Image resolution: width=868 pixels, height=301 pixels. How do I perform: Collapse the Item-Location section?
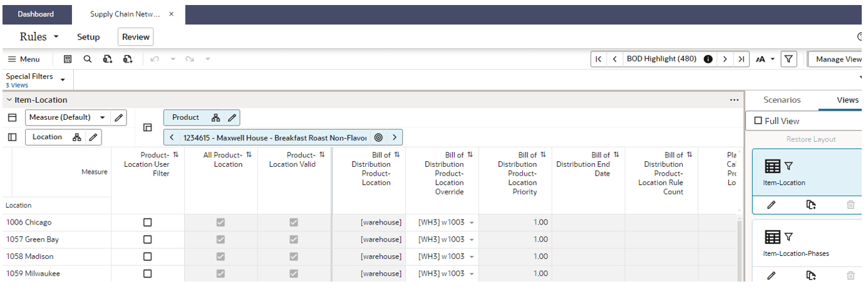click(x=9, y=100)
